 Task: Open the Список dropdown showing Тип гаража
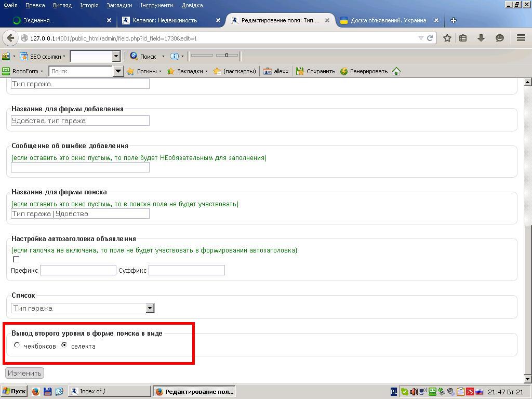[83, 308]
